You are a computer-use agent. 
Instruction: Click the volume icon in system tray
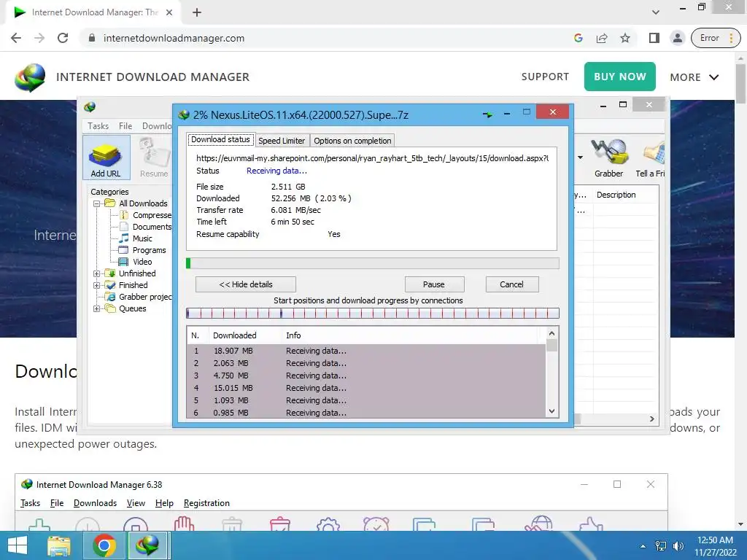[678, 546]
